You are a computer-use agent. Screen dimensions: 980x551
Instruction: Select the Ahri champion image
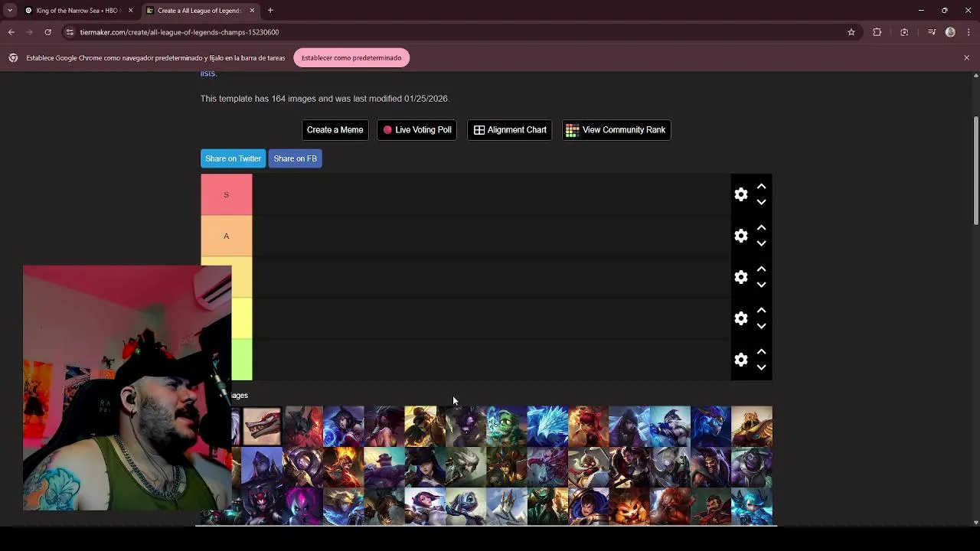click(x=343, y=426)
